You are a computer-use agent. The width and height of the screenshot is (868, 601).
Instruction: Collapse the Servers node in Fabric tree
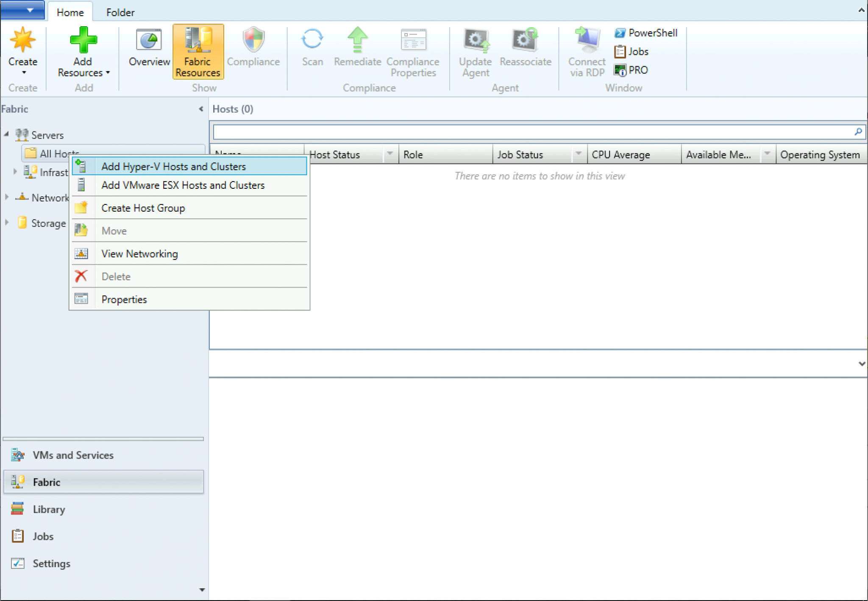tap(6, 134)
